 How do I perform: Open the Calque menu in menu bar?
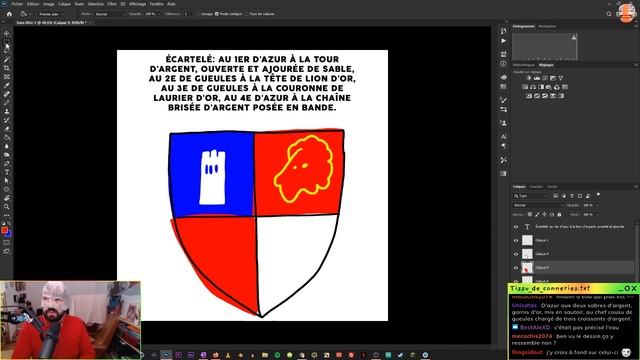coord(64,4)
